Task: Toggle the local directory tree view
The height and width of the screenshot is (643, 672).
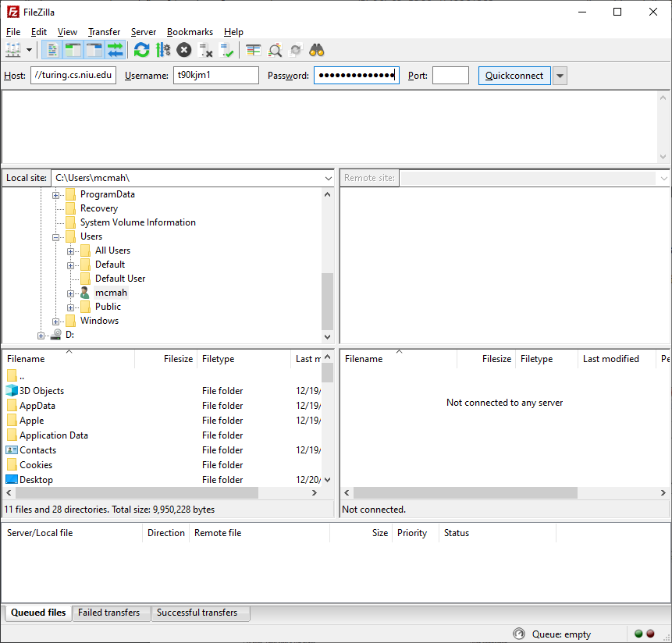Action: pyautogui.click(x=73, y=49)
